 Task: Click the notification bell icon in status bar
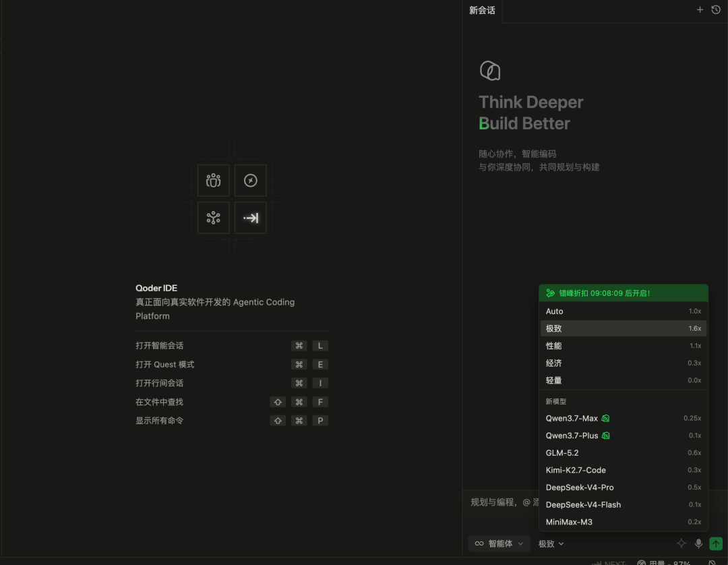(712, 562)
